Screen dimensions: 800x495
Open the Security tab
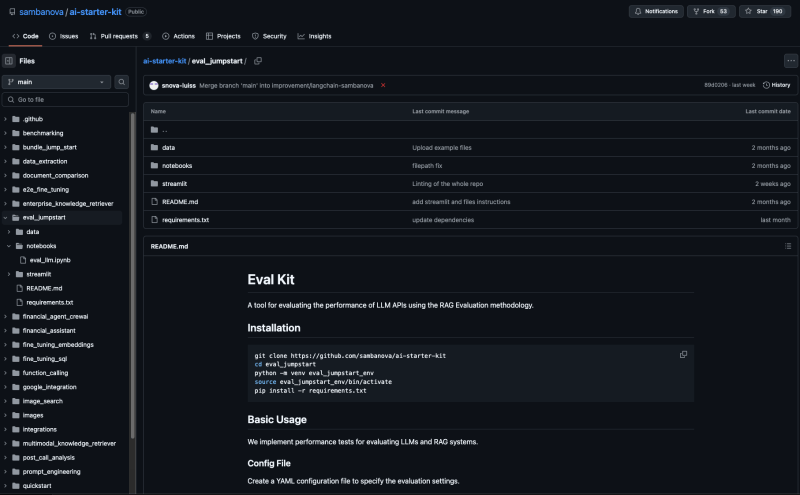click(269, 36)
